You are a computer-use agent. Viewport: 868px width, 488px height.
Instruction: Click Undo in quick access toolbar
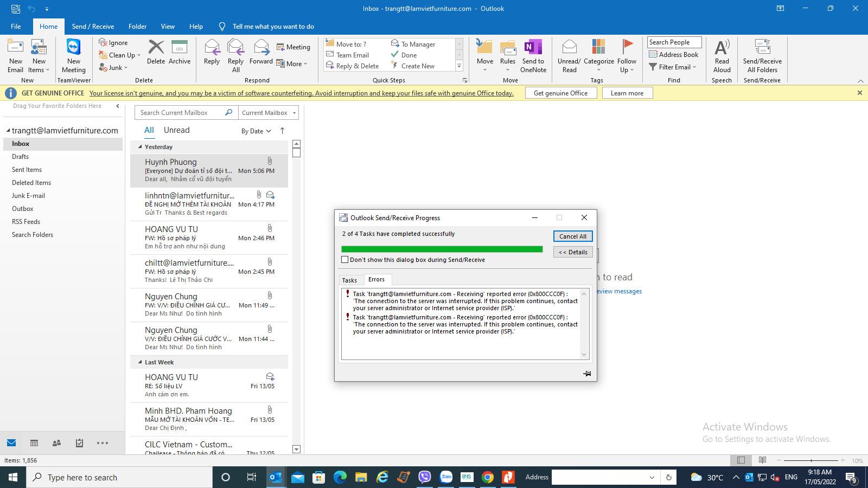[x=31, y=9]
